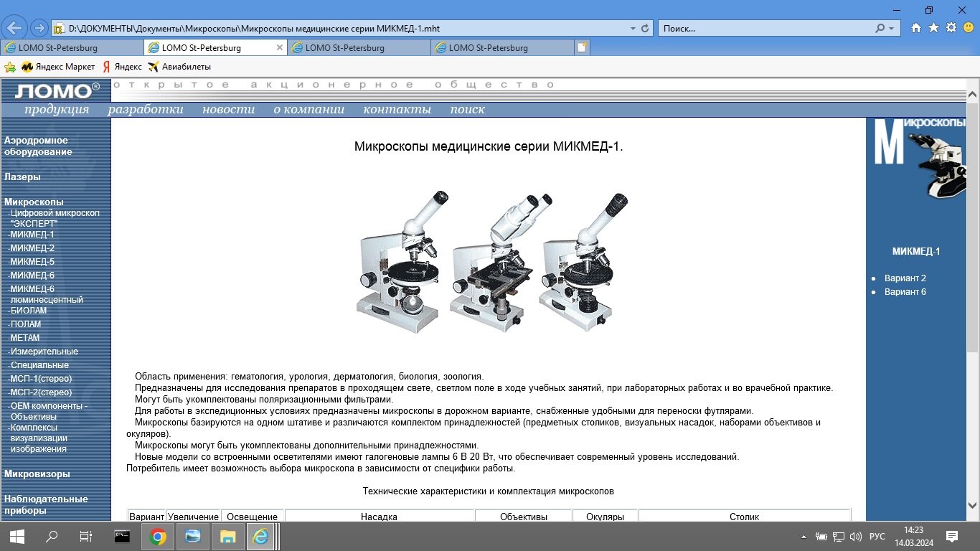Click the scroll-up arrow of the page scrollbar
Image resolution: width=980 pixels, height=551 pixels.
coord(973,95)
